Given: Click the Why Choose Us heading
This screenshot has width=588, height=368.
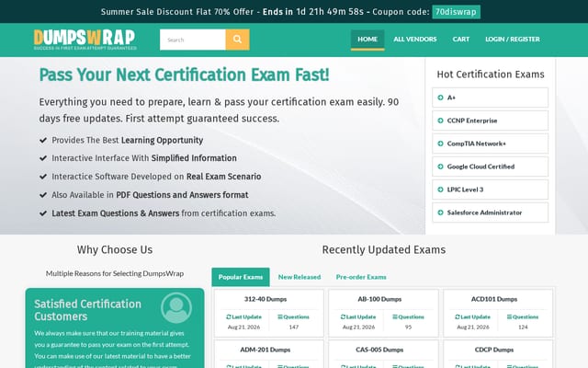Looking at the screenshot, I should point(115,249).
